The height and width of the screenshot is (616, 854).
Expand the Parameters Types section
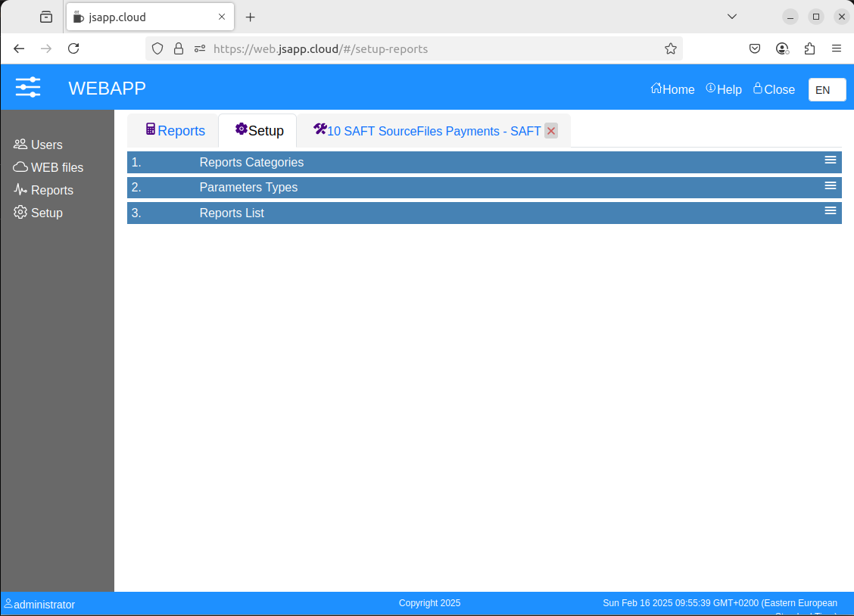click(485, 187)
